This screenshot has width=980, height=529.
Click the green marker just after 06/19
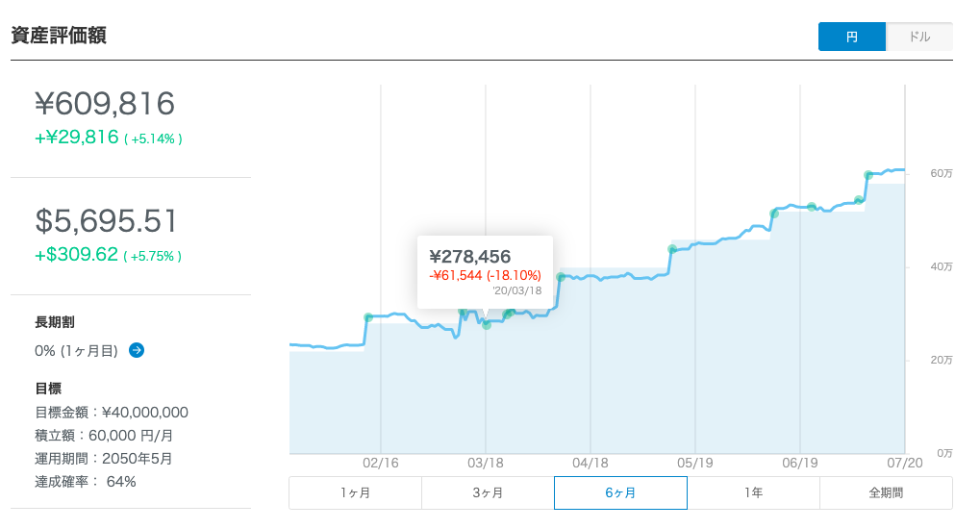pyautogui.click(x=812, y=207)
